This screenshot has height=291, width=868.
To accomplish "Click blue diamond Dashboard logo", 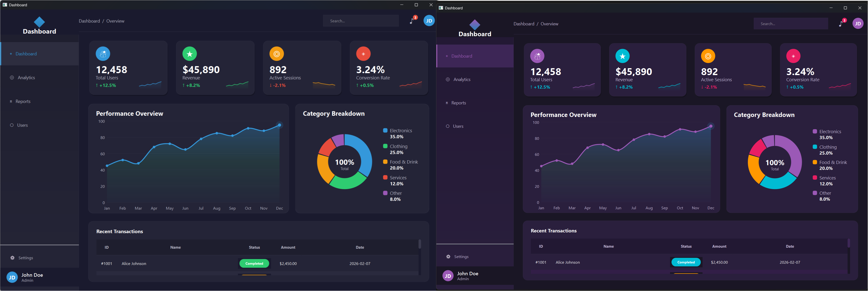I will [39, 22].
